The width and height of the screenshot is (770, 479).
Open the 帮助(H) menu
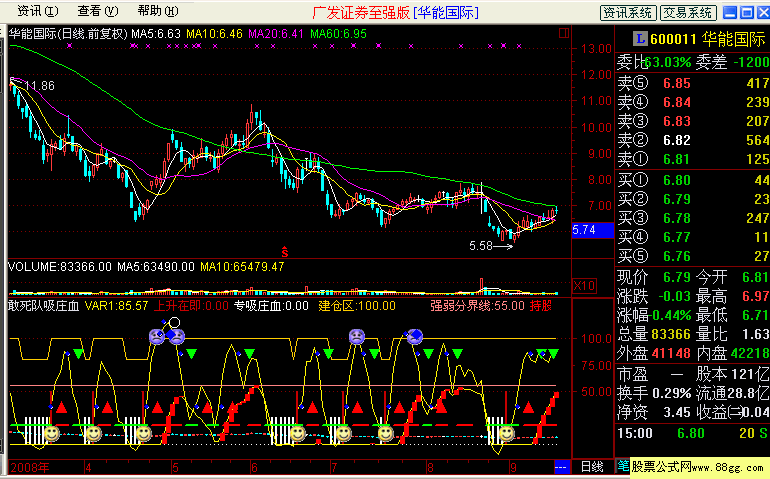pos(158,11)
